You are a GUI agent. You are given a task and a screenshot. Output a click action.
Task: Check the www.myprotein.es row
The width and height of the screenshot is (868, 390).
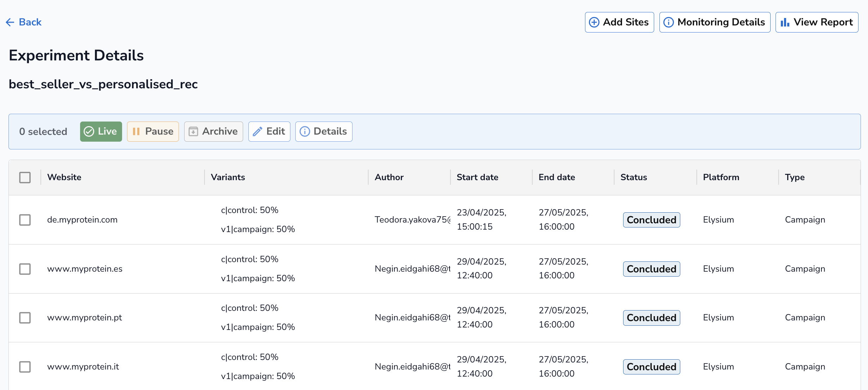tap(25, 269)
